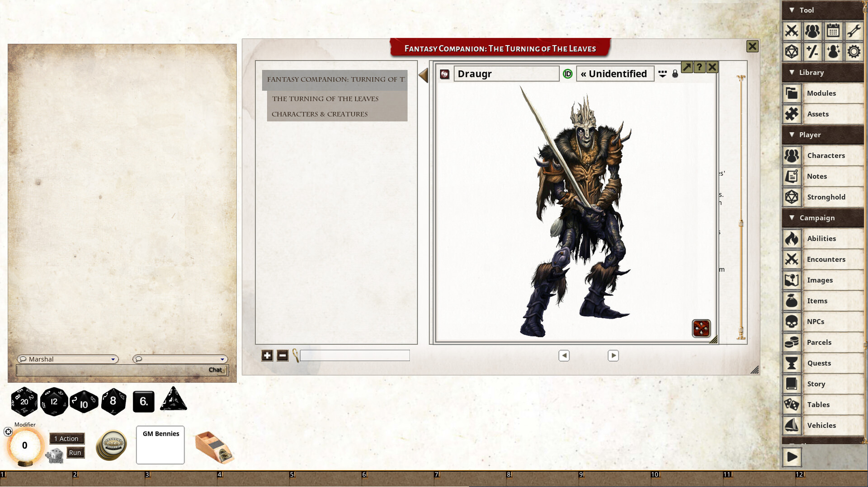Image resolution: width=868 pixels, height=487 pixels.
Task: Select the d12 die icon
Action: tap(54, 401)
